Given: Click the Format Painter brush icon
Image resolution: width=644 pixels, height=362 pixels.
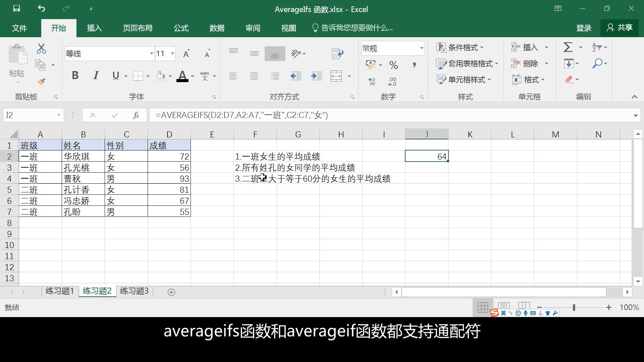Looking at the screenshot, I should [x=41, y=81].
